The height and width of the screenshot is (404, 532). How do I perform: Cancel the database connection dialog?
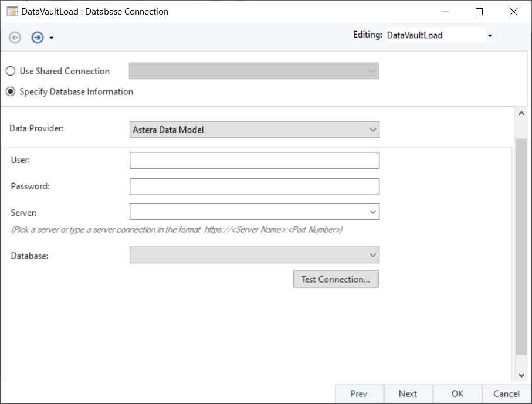point(506,394)
